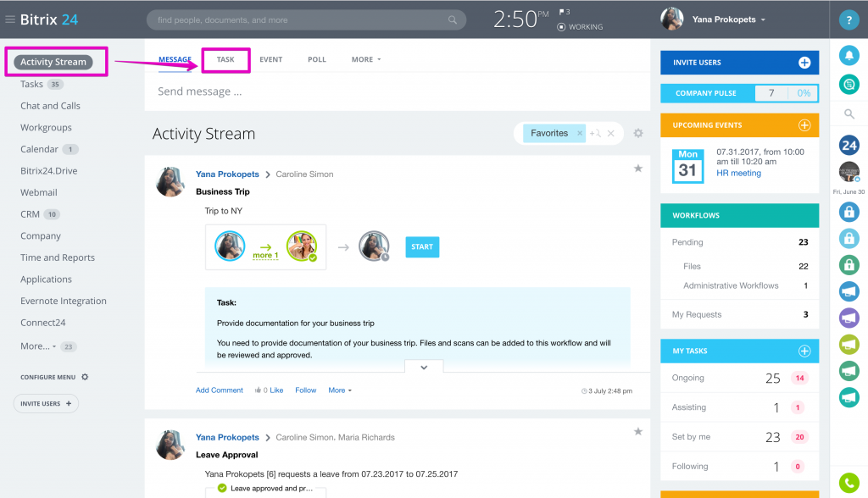The width and height of the screenshot is (868, 498).
Task: Open Pending workflows row
Action: (x=739, y=242)
